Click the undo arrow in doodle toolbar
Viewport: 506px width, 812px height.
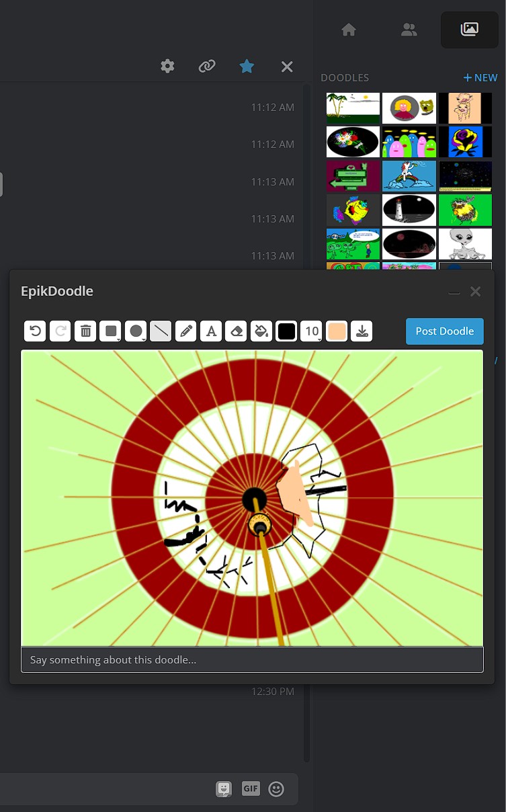pos(35,331)
